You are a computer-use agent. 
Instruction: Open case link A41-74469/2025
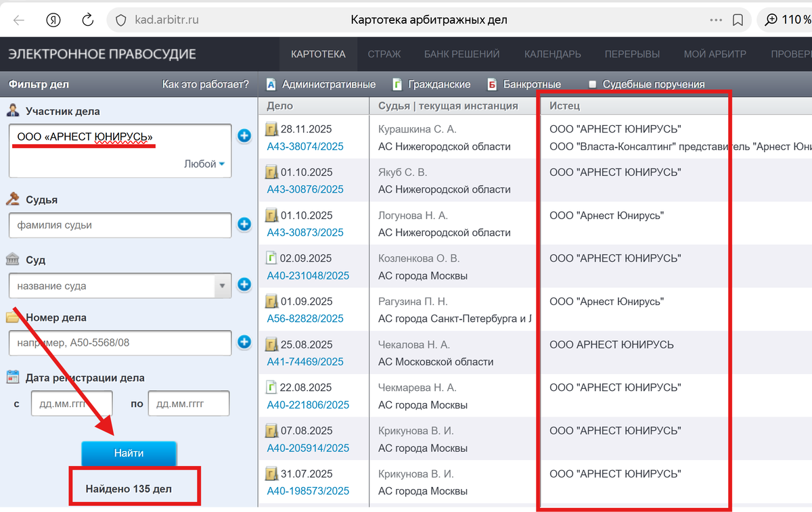click(305, 362)
